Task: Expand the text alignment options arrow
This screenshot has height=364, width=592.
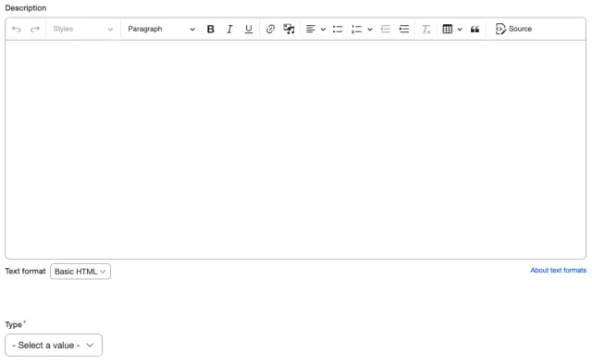Action: 323,29
